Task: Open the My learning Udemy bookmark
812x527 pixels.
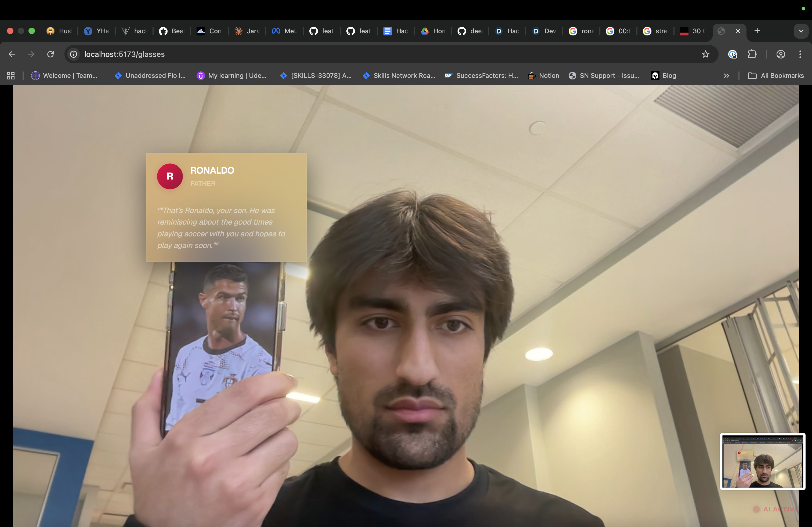Action: tap(232, 76)
